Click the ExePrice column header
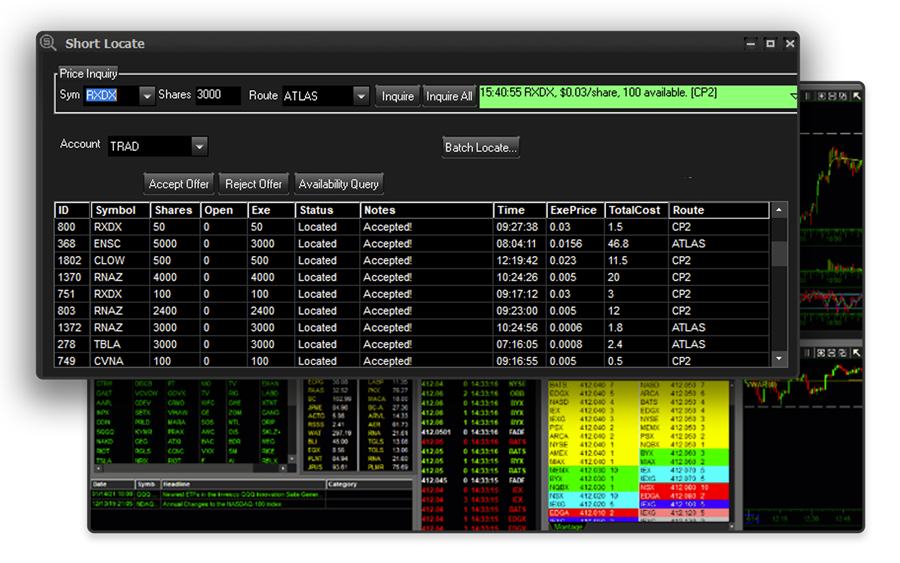900x563 pixels. (575, 210)
